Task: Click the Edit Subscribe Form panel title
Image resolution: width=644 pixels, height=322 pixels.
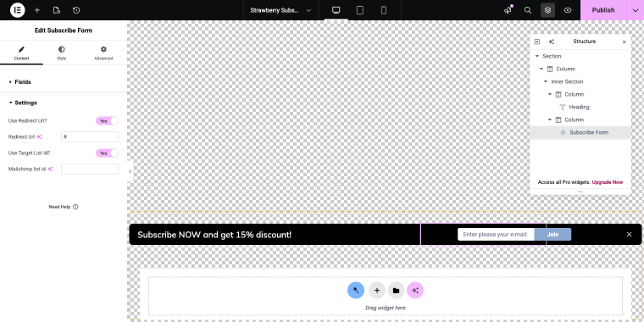Action: point(64,31)
